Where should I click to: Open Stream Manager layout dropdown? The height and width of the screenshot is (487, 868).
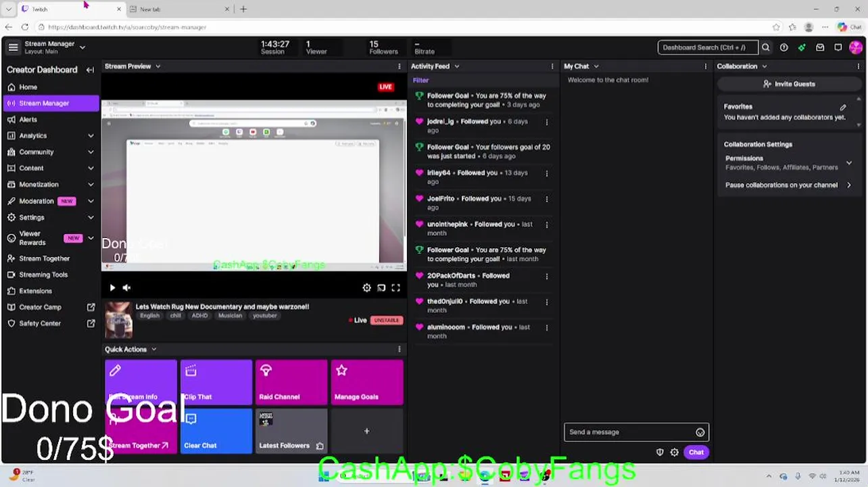(82, 47)
